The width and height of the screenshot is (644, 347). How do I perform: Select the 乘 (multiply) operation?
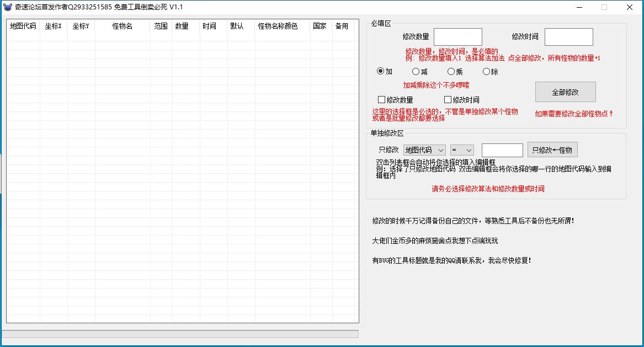pos(450,71)
